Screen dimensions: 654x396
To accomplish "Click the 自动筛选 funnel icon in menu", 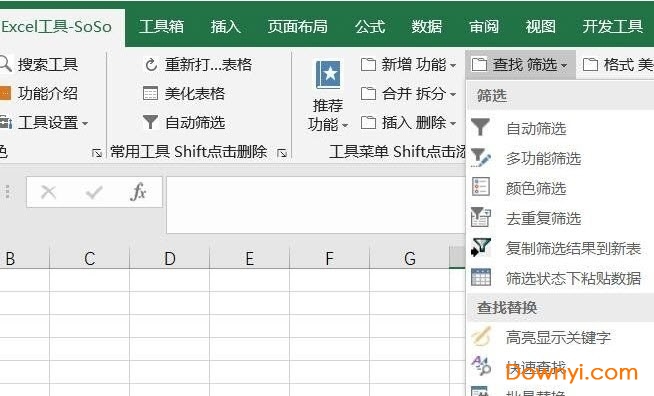I will click(x=480, y=127).
